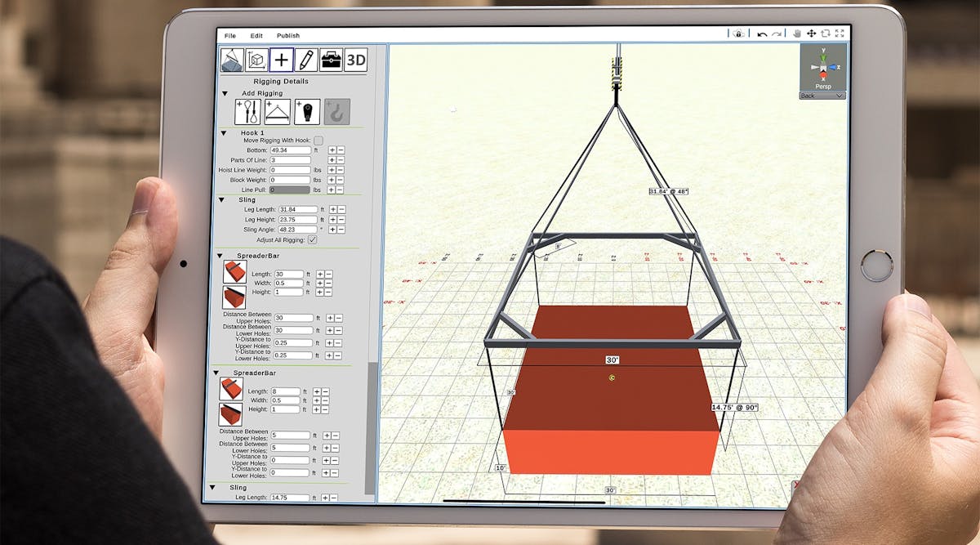Select the pencil edit tool

[x=306, y=60]
